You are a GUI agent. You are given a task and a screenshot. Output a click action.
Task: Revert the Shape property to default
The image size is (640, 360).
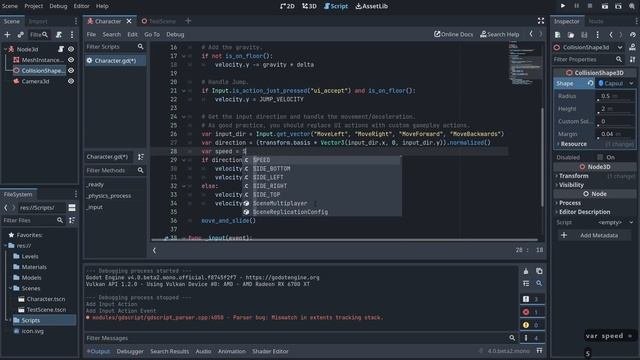click(590, 83)
